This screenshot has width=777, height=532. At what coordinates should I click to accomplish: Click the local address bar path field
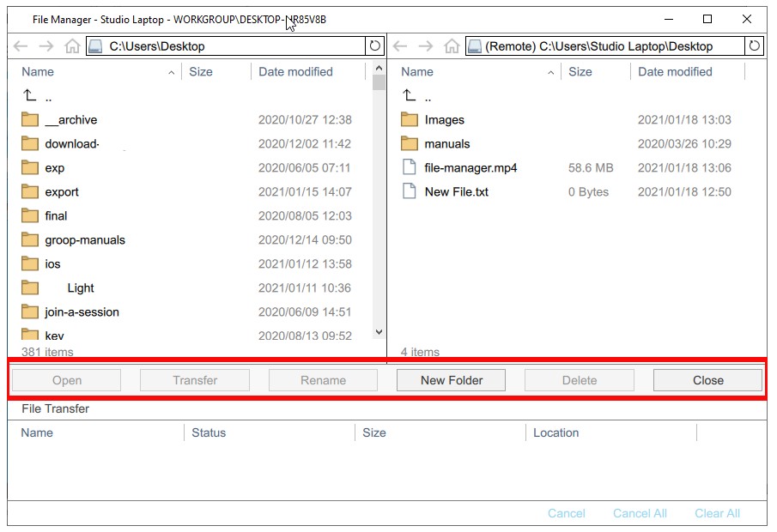[x=215, y=45]
